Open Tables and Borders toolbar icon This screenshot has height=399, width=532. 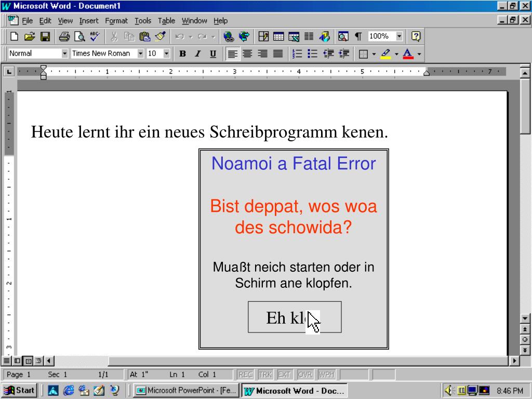[x=263, y=36]
